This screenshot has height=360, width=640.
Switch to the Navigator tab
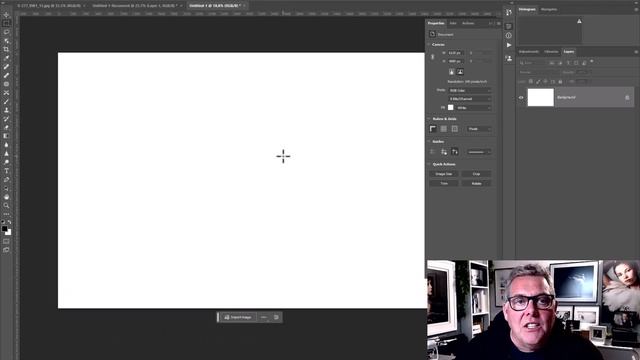point(549,9)
